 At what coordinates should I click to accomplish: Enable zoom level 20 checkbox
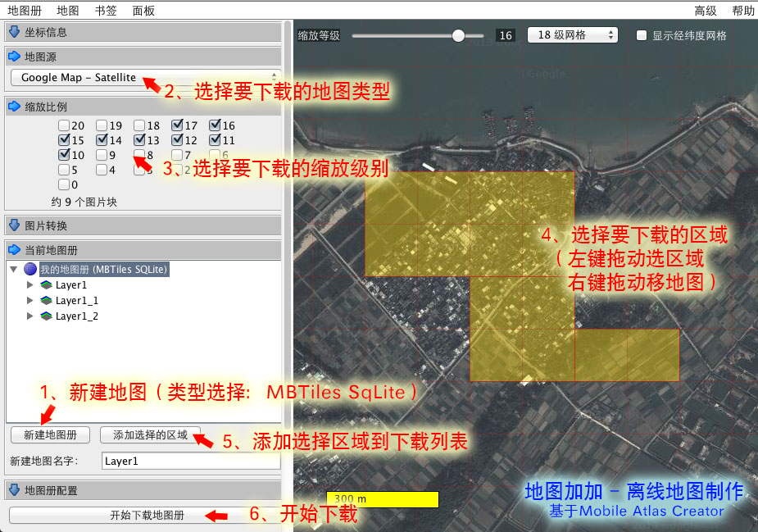pos(64,125)
